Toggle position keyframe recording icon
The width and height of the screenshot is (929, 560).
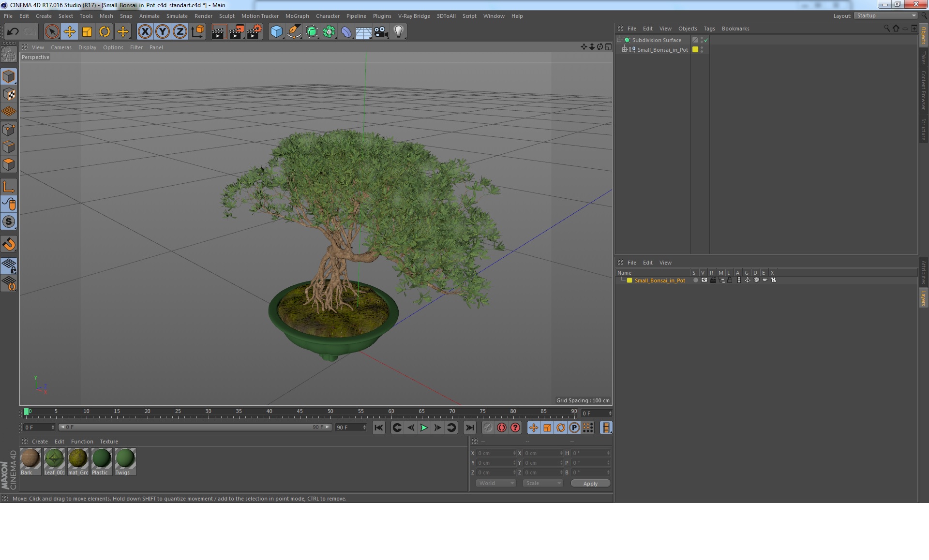[533, 427]
